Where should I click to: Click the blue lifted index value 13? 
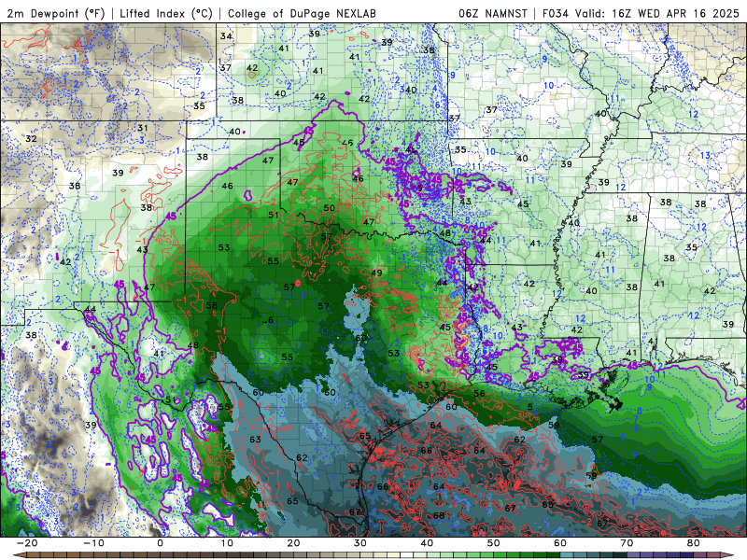[705, 155]
